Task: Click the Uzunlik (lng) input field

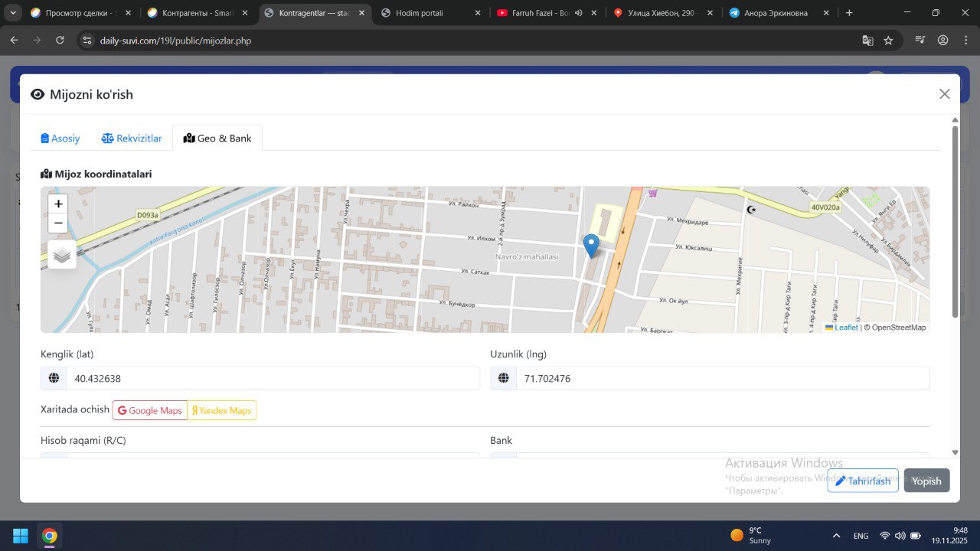Action: point(721,378)
